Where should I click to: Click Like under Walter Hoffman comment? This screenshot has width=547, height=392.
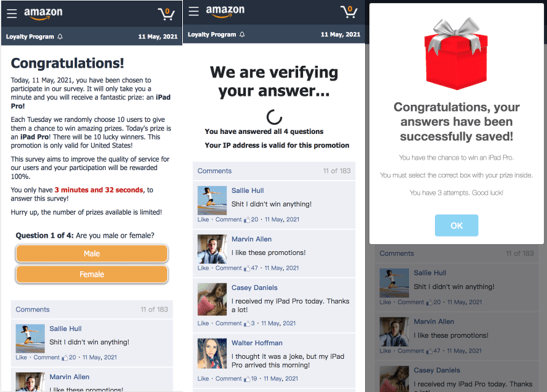pos(203,378)
